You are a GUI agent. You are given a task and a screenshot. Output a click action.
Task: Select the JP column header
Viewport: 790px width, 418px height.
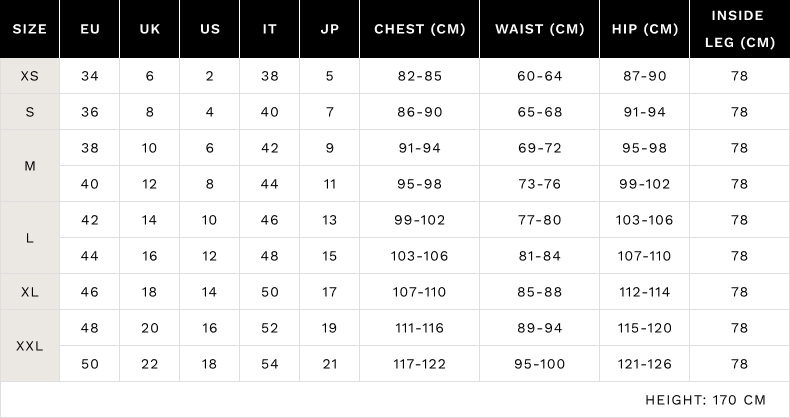click(x=330, y=29)
